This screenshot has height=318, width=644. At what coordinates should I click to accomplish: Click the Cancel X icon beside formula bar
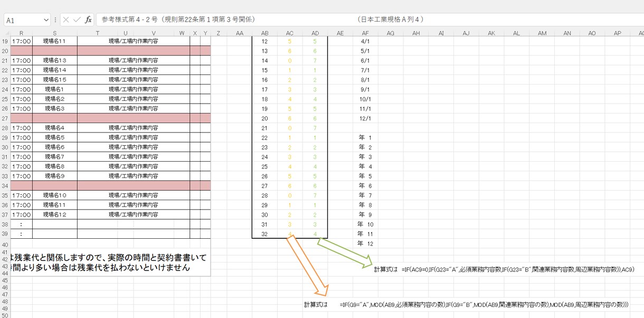(x=66, y=20)
